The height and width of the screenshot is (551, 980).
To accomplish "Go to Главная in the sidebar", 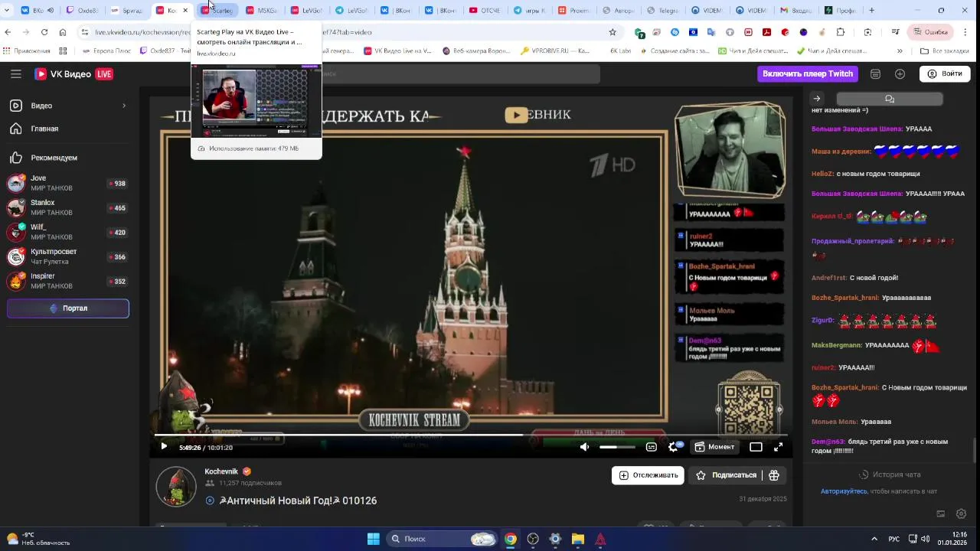I will click(x=67, y=129).
